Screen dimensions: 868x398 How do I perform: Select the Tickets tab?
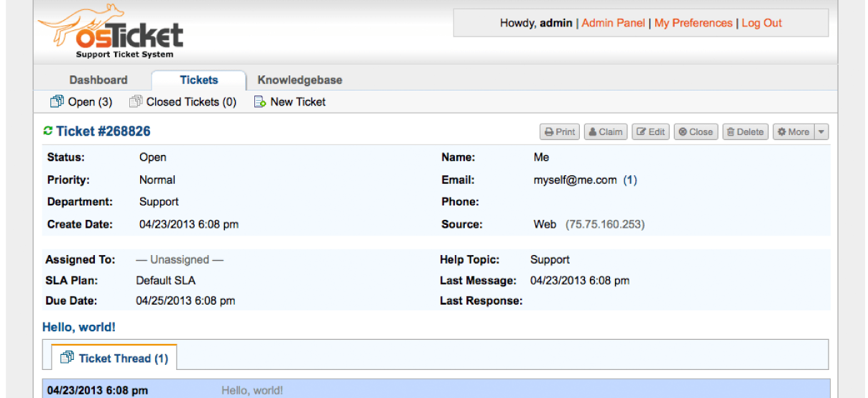tap(199, 80)
